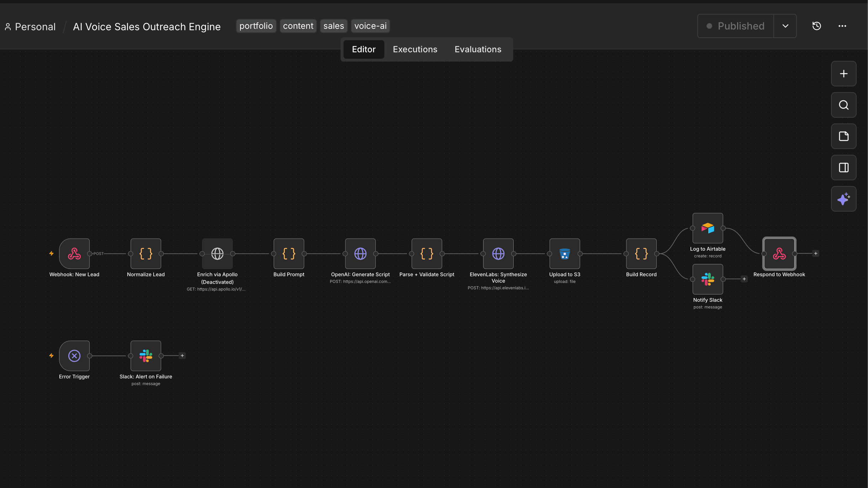
Task: Open the AI assistant sparkle button
Action: click(x=844, y=199)
